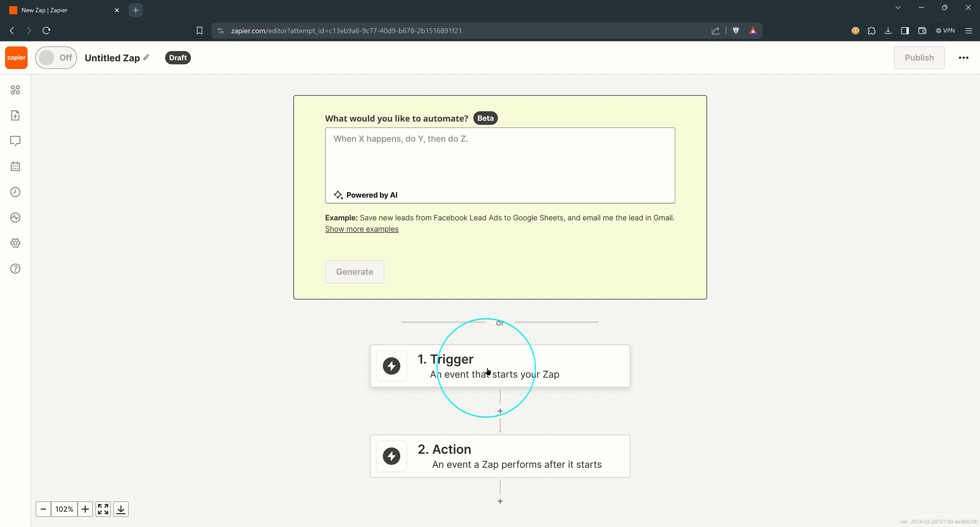
Task: Zoom out the canvas with minus
Action: pos(43,509)
